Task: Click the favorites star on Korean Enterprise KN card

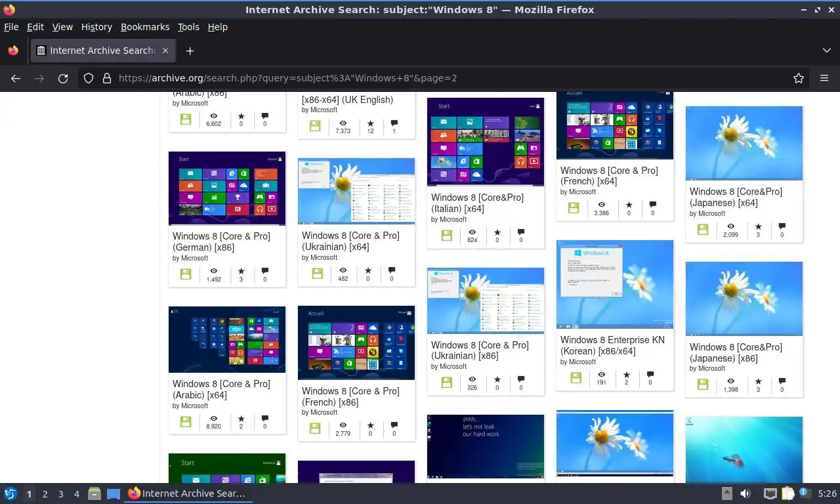Action: [x=627, y=375]
